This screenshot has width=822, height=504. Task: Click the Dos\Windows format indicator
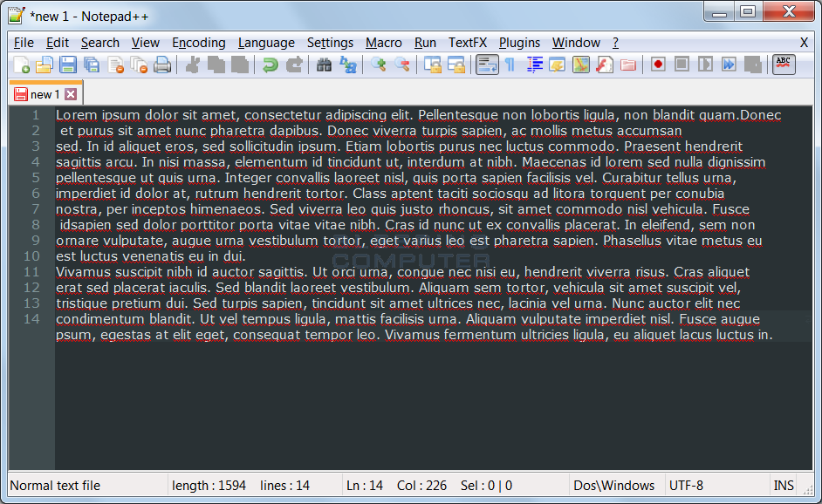point(616,485)
